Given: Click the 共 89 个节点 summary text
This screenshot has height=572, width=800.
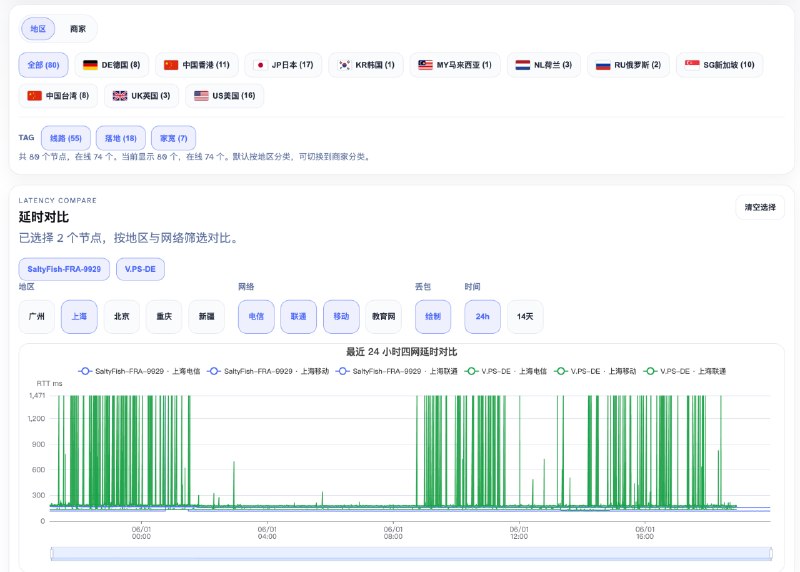Looking at the screenshot, I should point(195,157).
